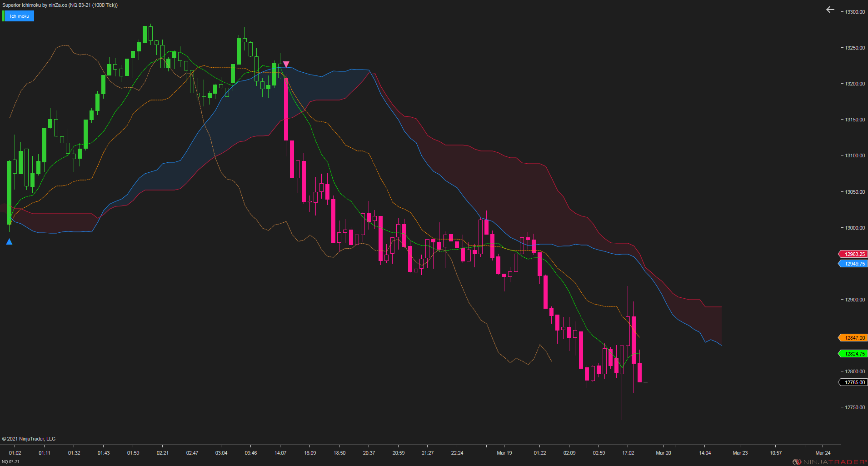Select the NQ 03-21 tab at bottom
This screenshot has height=466, width=868.
11,460
